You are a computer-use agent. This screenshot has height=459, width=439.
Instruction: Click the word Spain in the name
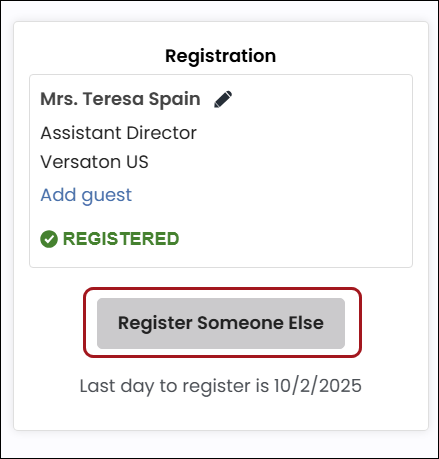coord(174,100)
